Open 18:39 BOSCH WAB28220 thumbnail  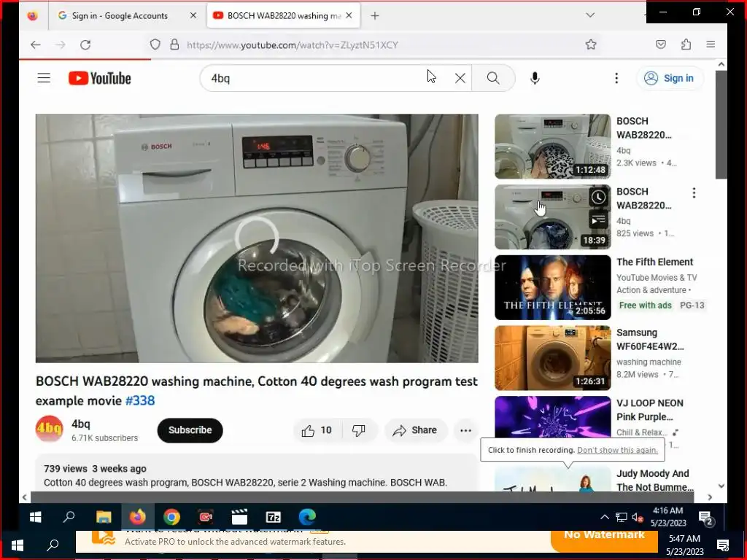tap(553, 217)
